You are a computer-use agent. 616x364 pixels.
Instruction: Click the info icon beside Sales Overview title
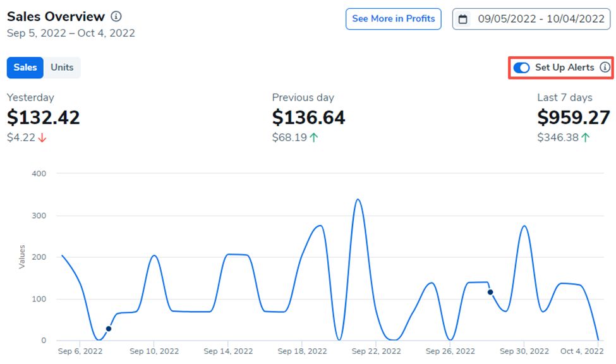(116, 16)
